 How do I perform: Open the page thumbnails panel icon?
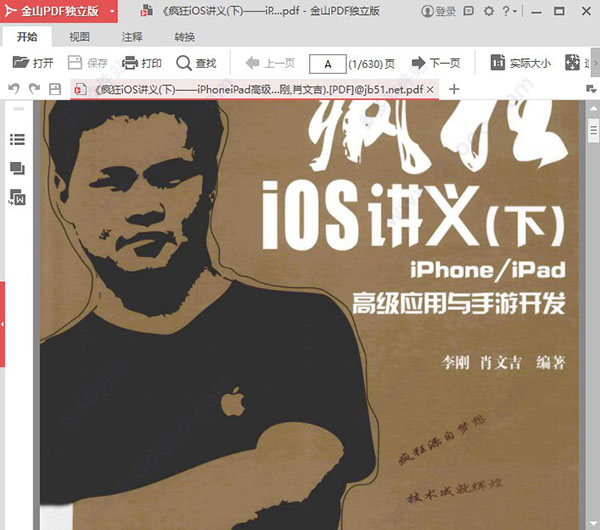pyautogui.click(x=17, y=168)
